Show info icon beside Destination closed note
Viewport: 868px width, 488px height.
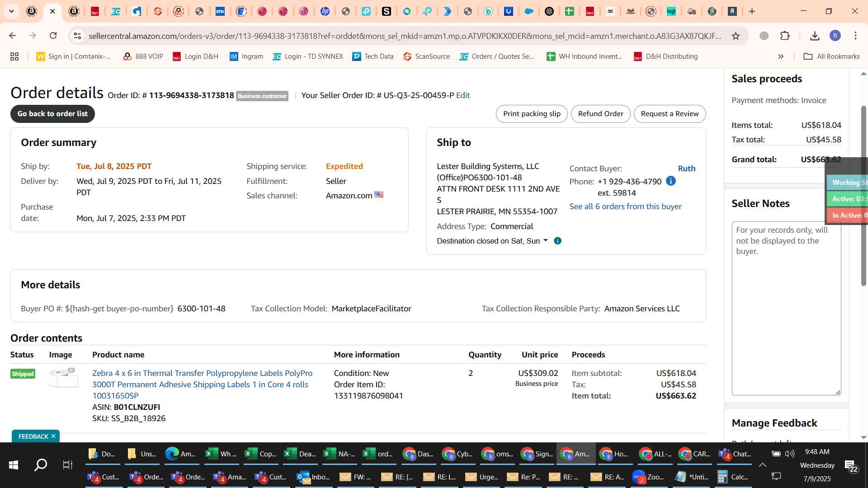click(558, 241)
